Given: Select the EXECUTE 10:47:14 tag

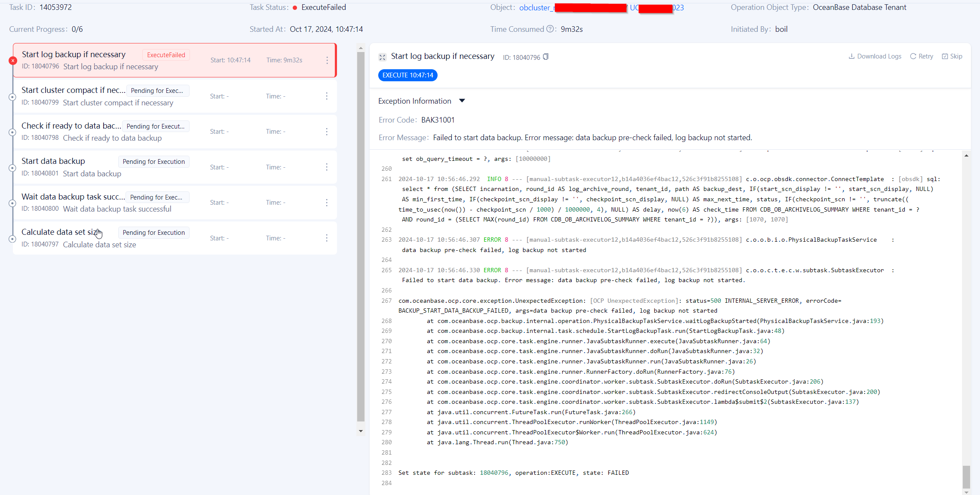Looking at the screenshot, I should click(x=408, y=75).
